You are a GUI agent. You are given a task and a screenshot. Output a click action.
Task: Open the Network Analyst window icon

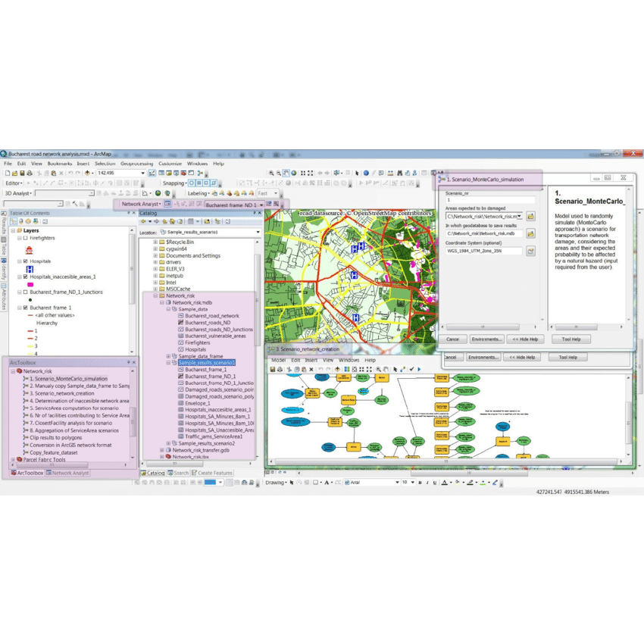[166, 204]
